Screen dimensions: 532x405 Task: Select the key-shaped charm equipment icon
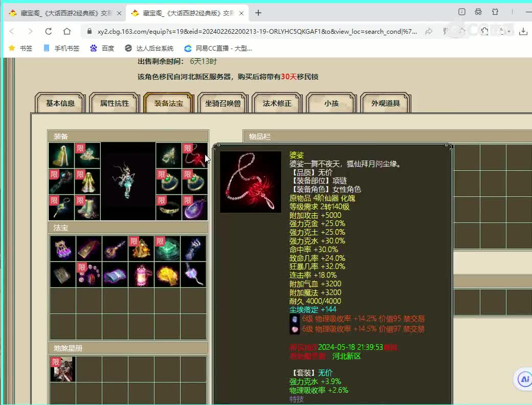(x=61, y=208)
